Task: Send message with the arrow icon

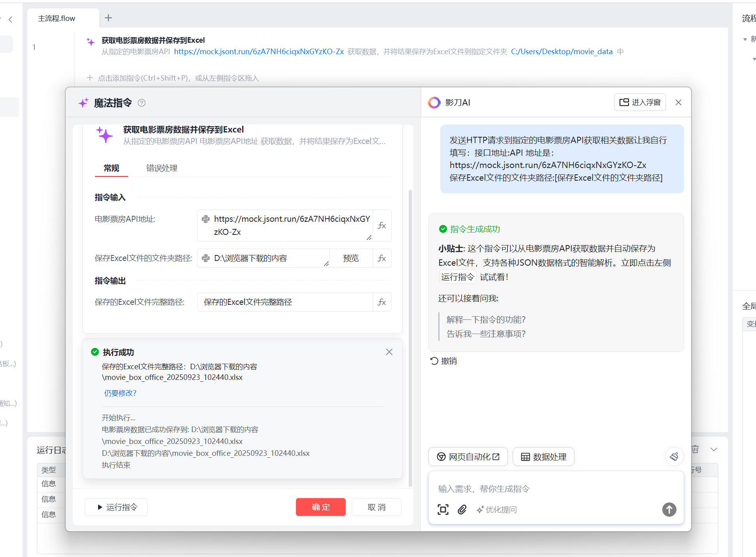Action: pyautogui.click(x=669, y=510)
